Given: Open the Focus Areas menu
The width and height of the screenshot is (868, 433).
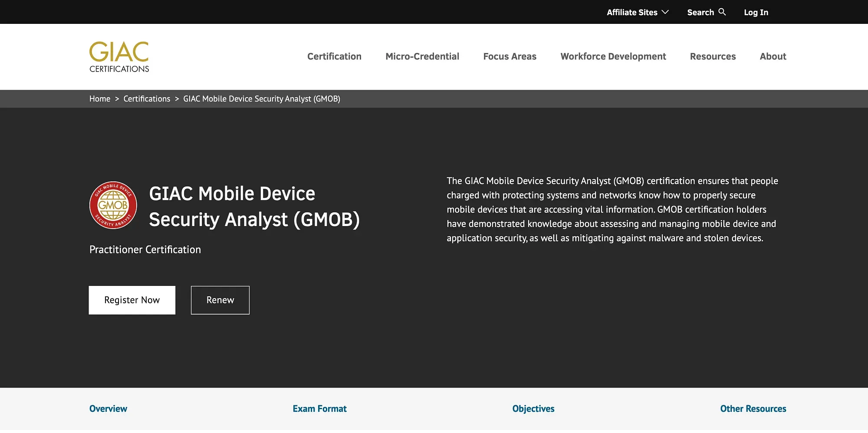Looking at the screenshot, I should [510, 56].
